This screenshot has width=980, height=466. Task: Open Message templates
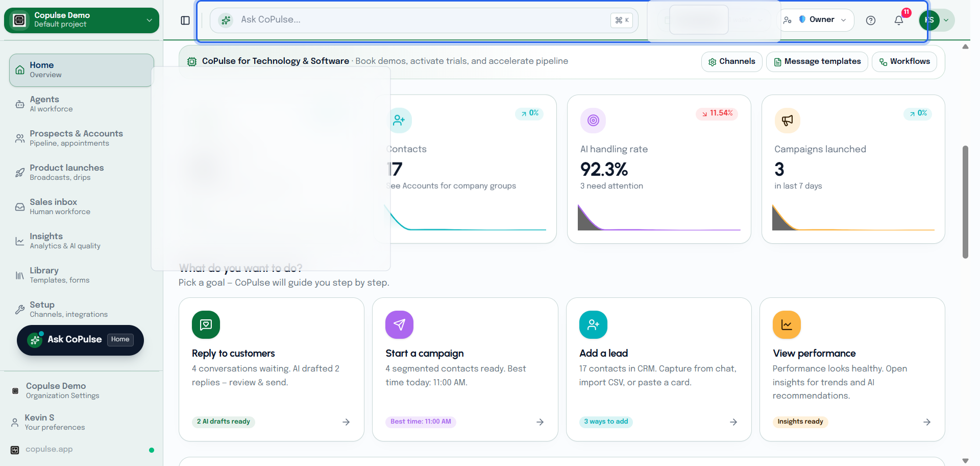pyautogui.click(x=817, y=62)
